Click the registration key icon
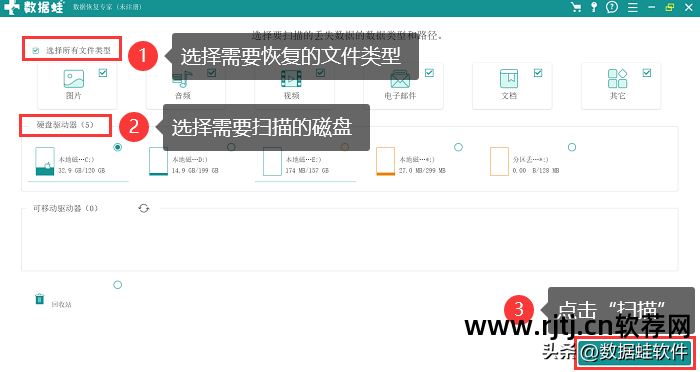This screenshot has height=372, width=700. pyautogui.click(x=594, y=7)
